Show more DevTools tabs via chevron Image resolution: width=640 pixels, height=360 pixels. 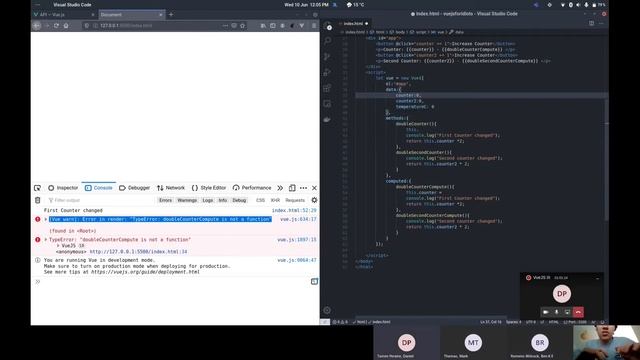(280, 188)
